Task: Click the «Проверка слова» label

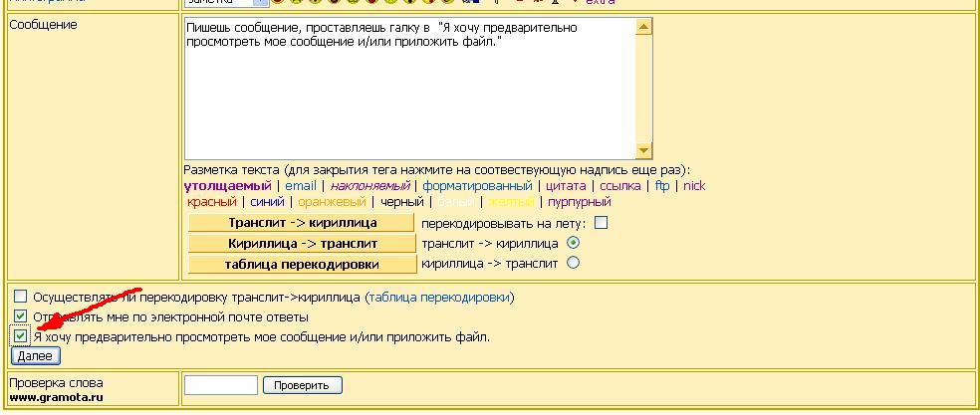Action: point(56,382)
